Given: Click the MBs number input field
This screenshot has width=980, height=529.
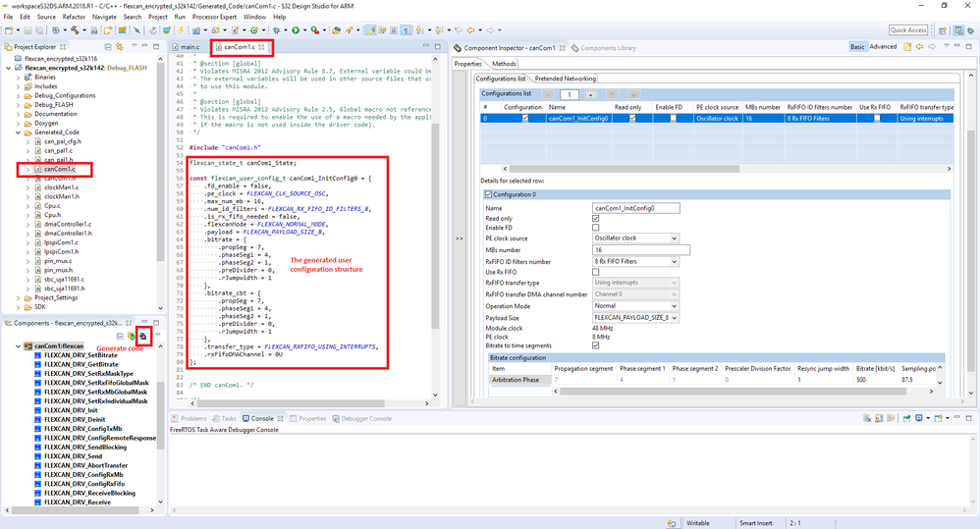Looking at the screenshot, I should [x=640, y=250].
